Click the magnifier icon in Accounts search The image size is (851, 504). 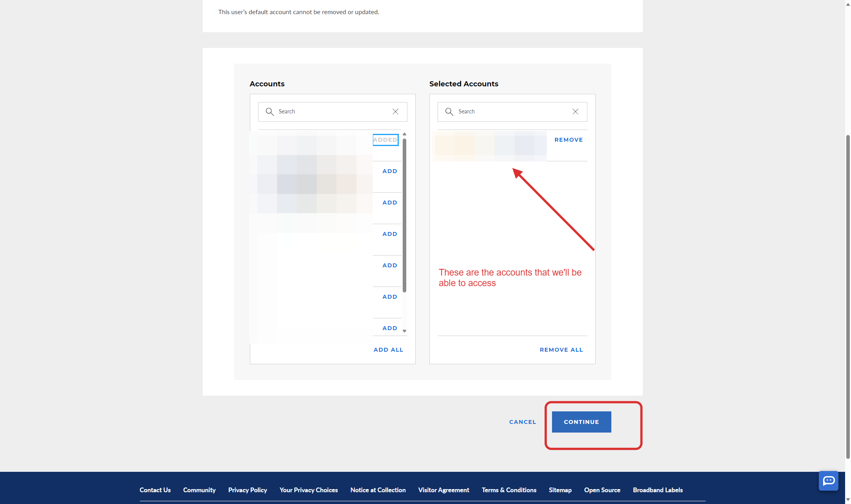click(270, 112)
